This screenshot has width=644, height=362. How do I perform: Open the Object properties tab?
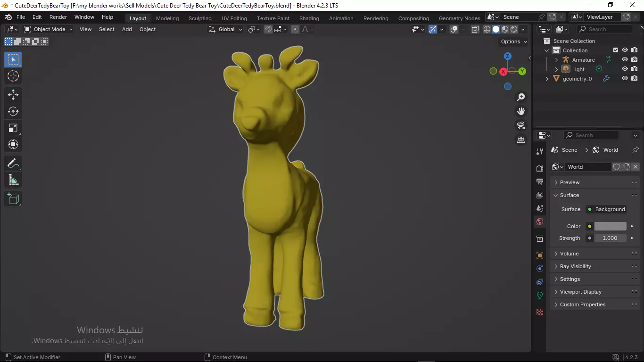(540, 255)
